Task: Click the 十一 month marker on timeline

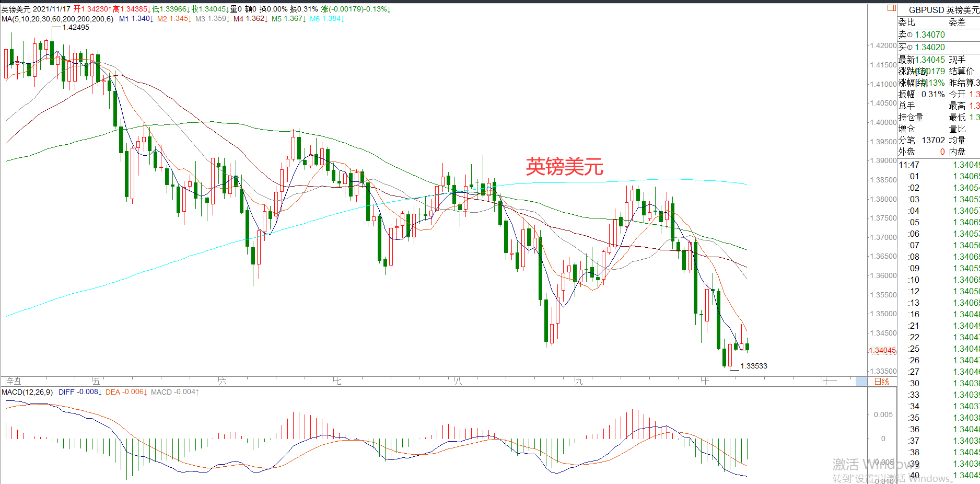Action: tap(829, 381)
